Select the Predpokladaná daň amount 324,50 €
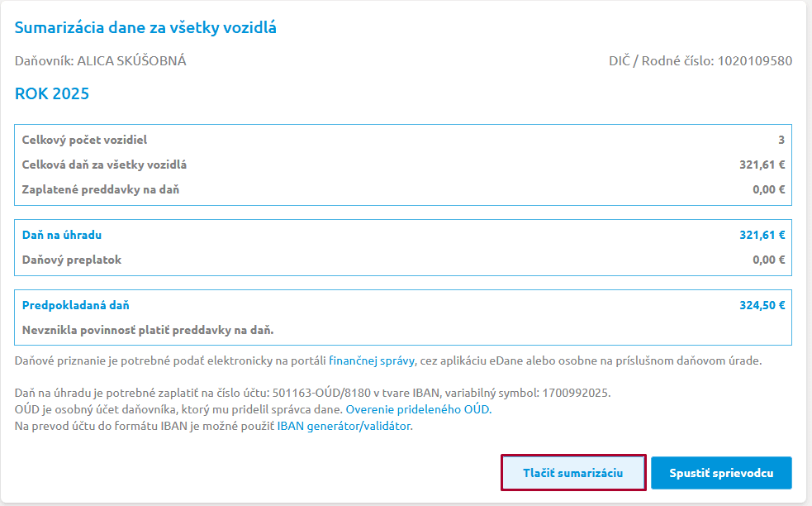 pos(762,305)
